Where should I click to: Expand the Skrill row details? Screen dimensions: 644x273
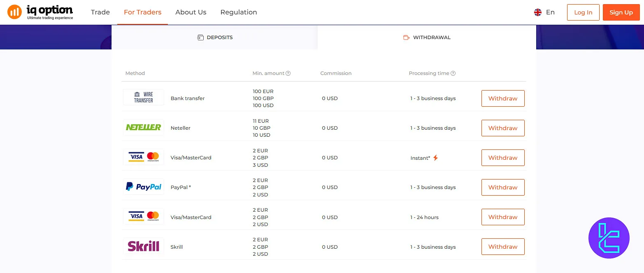tap(177, 247)
